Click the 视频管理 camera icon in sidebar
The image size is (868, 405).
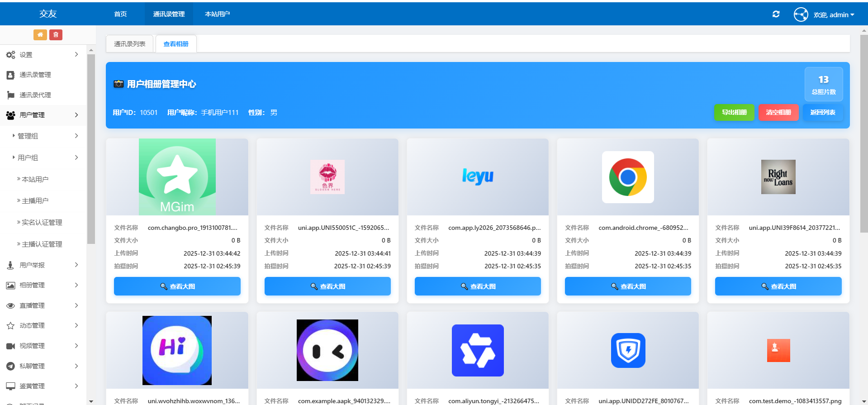coord(10,346)
